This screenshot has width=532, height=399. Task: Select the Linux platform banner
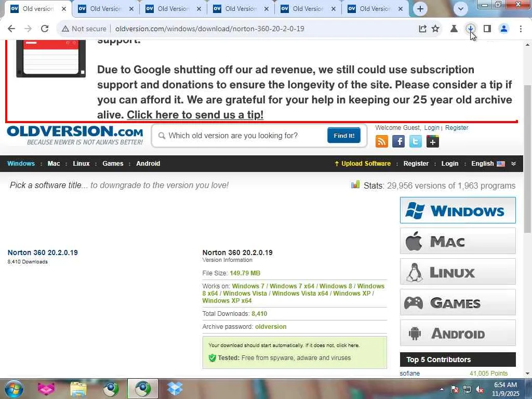(x=458, y=271)
